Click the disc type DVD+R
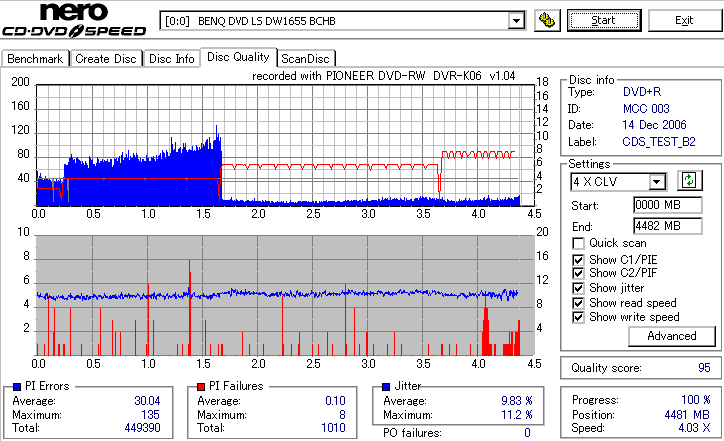 [x=642, y=92]
